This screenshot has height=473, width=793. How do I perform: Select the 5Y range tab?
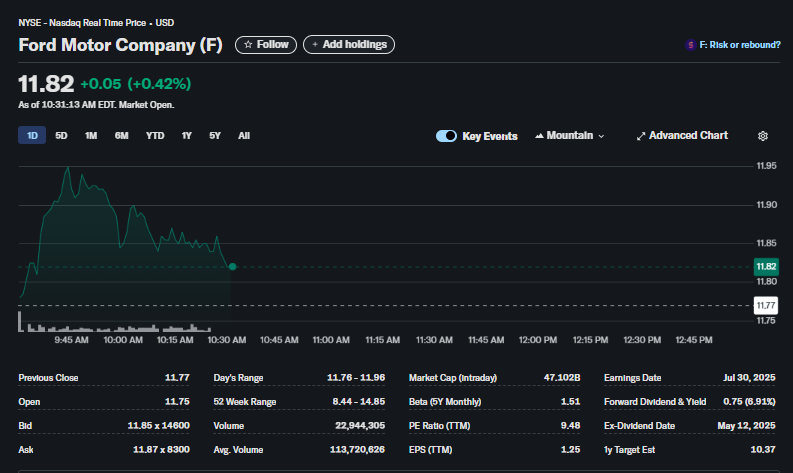click(x=215, y=136)
